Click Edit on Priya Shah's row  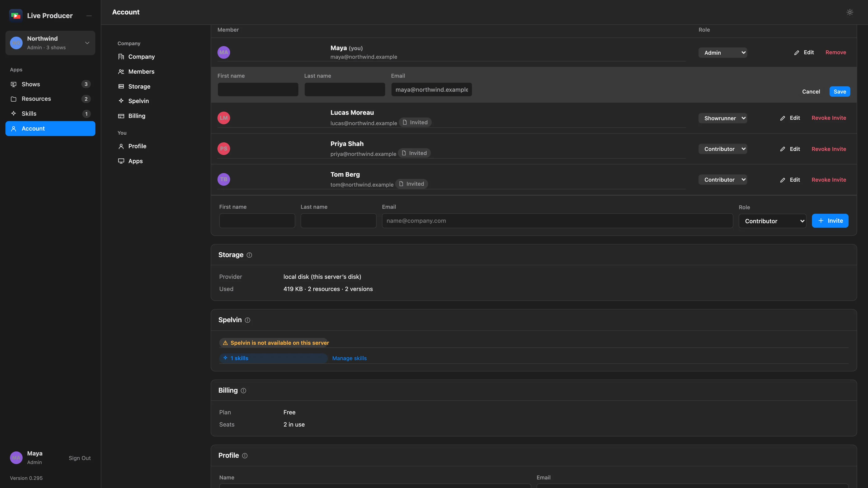790,149
